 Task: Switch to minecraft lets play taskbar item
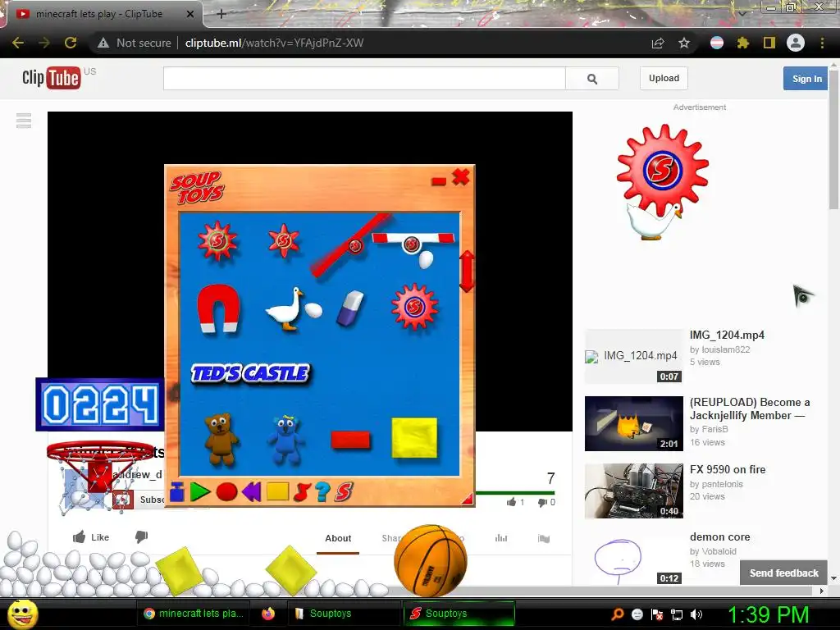pos(194,614)
